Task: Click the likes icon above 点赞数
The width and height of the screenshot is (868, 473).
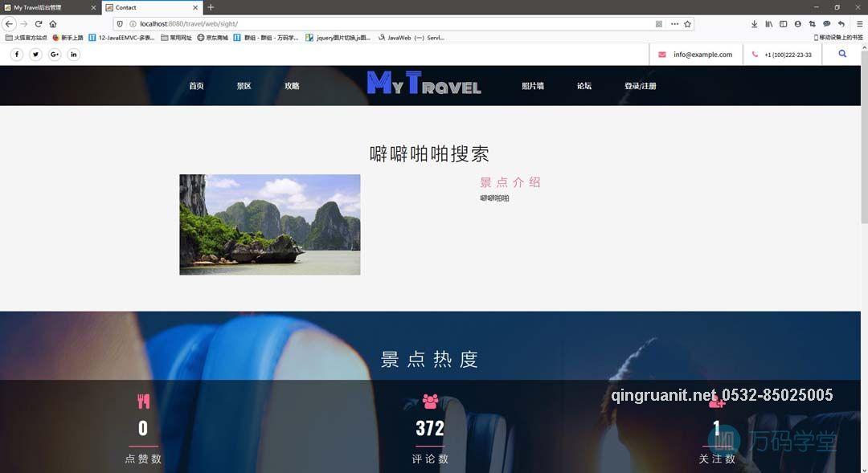Action: (x=142, y=400)
